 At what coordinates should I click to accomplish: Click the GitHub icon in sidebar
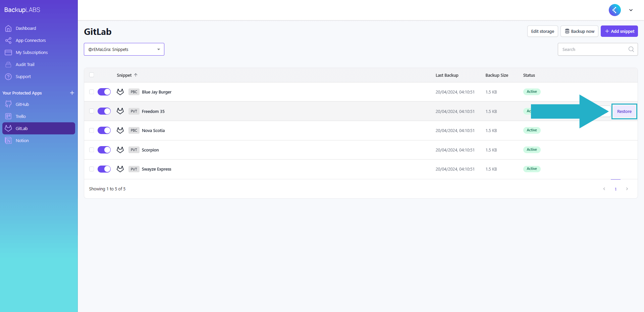(8, 105)
